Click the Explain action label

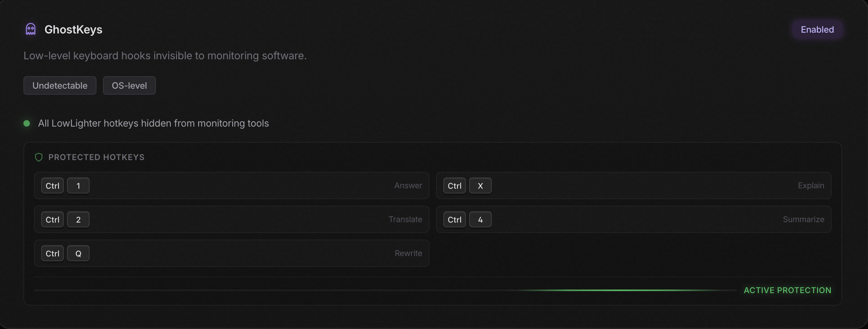(x=811, y=185)
